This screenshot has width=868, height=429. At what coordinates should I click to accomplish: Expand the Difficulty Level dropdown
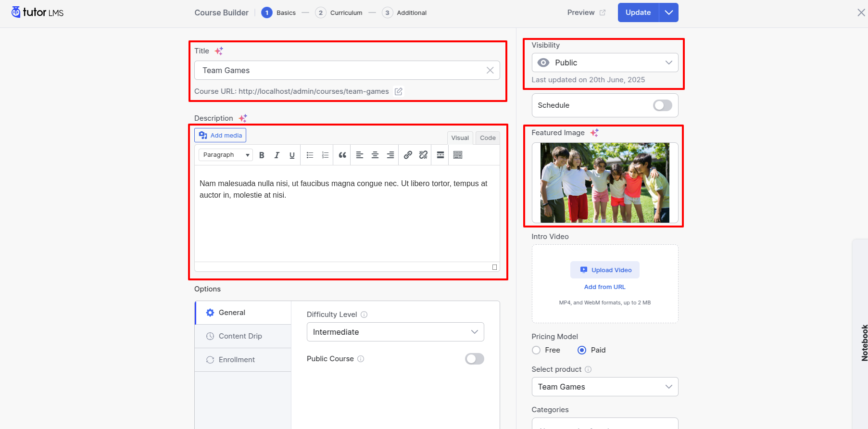click(395, 332)
